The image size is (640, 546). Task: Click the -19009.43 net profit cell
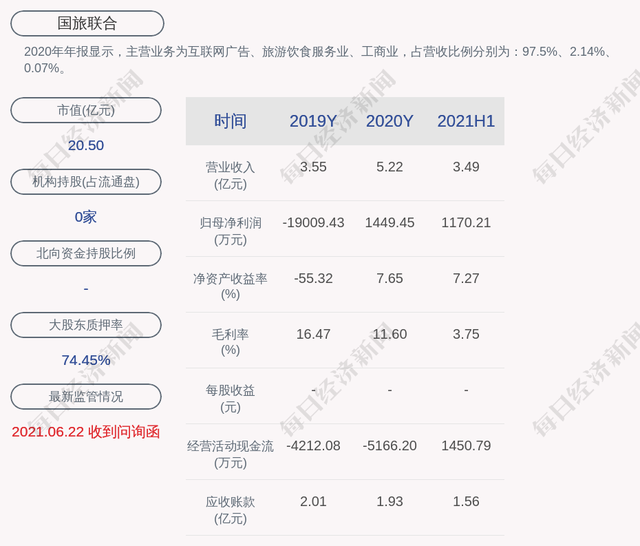click(x=313, y=223)
